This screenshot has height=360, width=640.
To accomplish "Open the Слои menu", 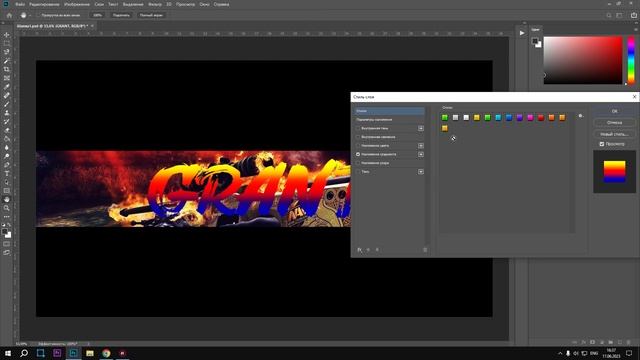I will tap(99, 4).
